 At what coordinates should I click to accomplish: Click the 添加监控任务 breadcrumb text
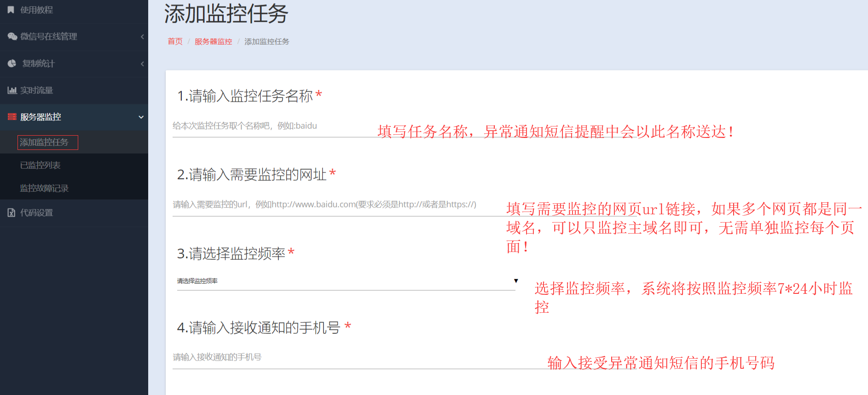(x=266, y=41)
